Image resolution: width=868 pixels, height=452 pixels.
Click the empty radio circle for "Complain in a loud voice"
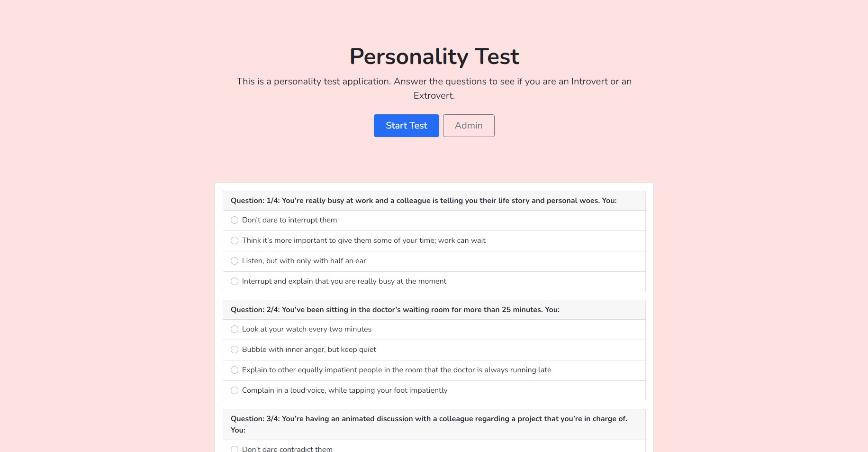[x=235, y=390]
